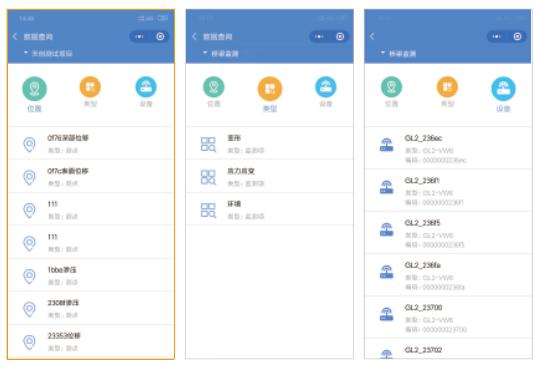Close the mini program via circle icon, left phone

[x=160, y=36]
